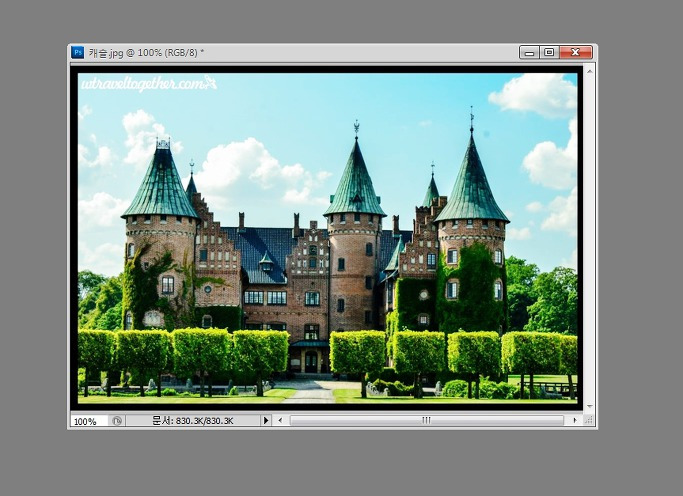This screenshot has width=683, height=496.
Task: Click the castle image on the canvas
Action: click(x=328, y=238)
